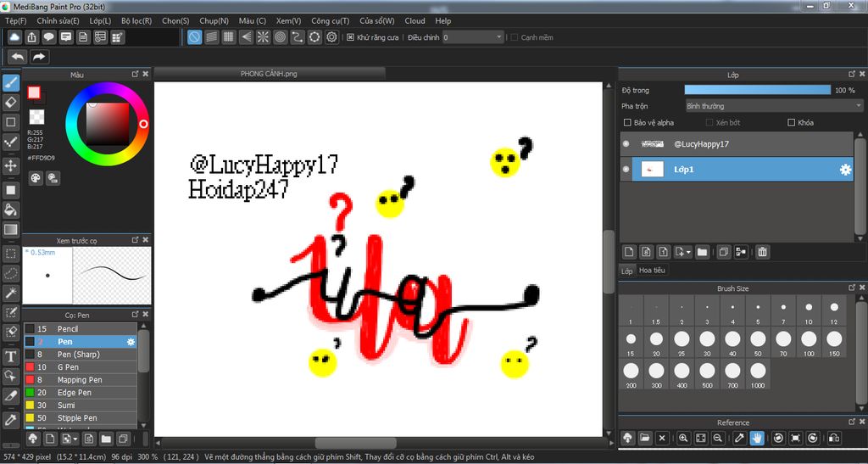Toggle the Khử răng cưa checkbox
The width and height of the screenshot is (868, 464).
coord(350,37)
